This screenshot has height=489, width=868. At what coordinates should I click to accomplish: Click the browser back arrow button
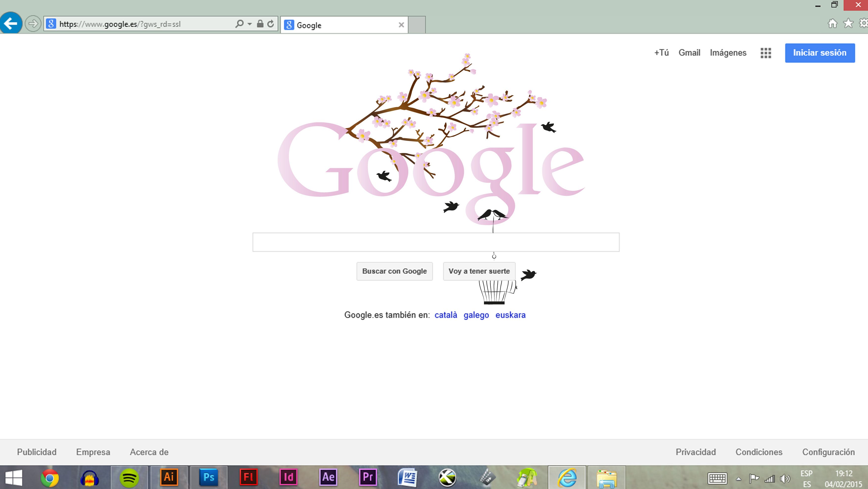click(11, 23)
